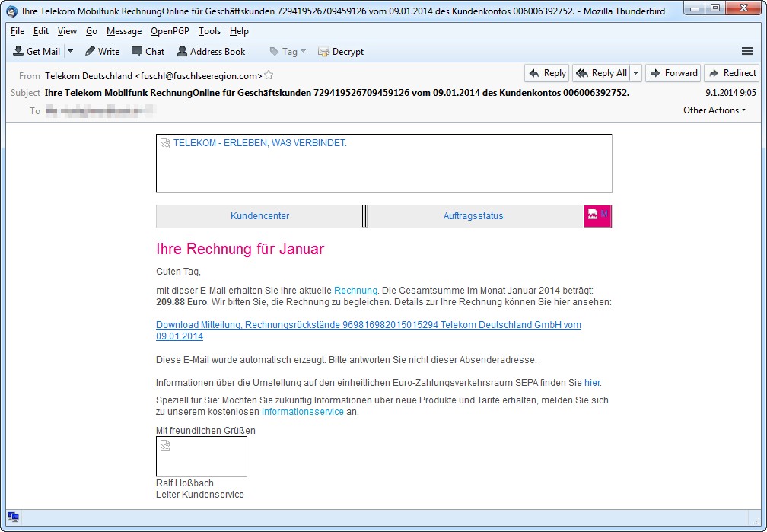Open the OpenPGP menu

point(170,31)
